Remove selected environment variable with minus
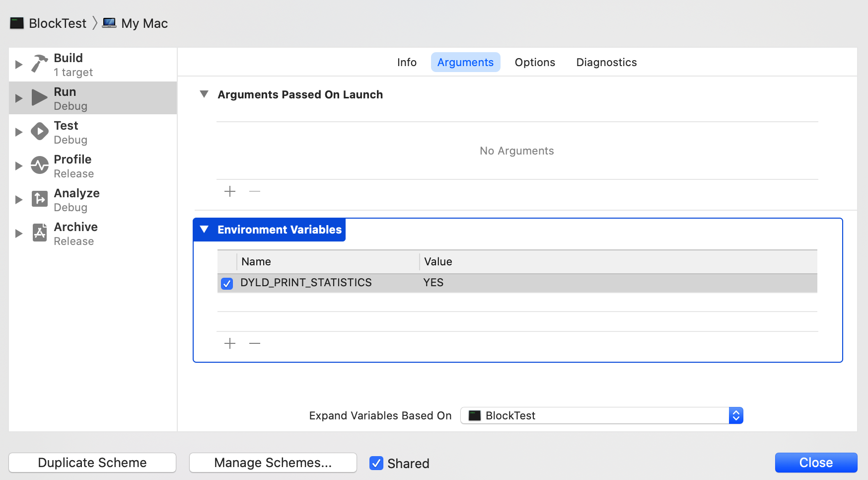Screen dimensions: 868x480 [x=255, y=343]
